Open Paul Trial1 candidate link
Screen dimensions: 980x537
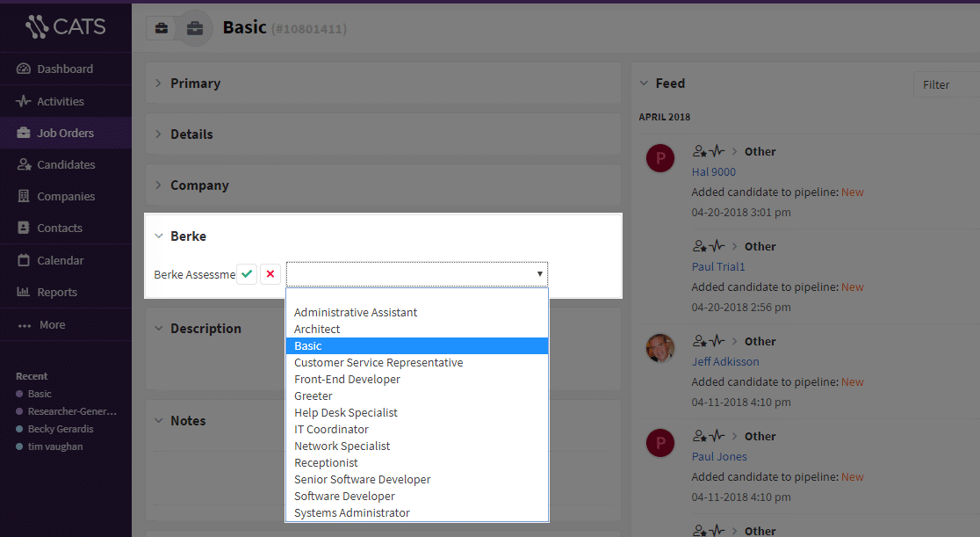point(718,266)
